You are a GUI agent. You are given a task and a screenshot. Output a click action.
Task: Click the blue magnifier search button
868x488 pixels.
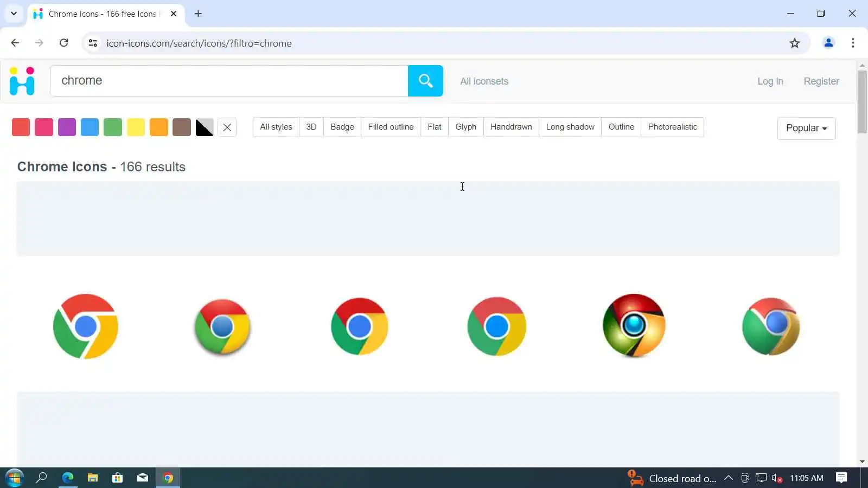[425, 81]
